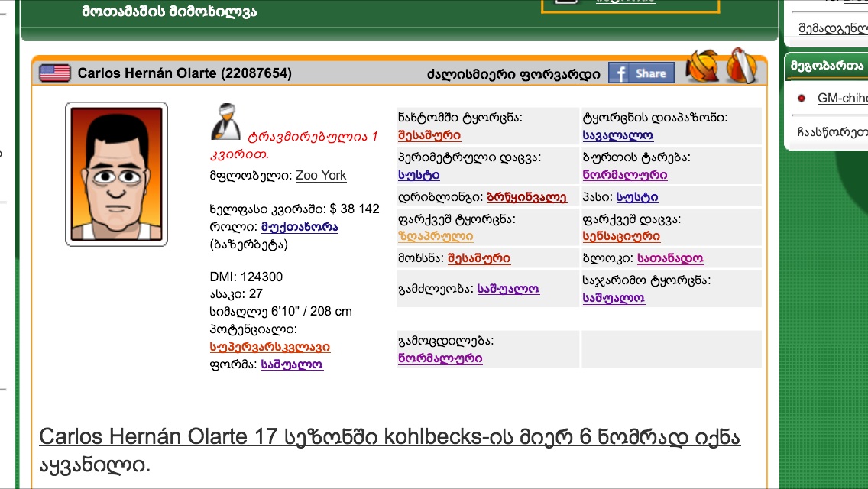Click the player name Carlos Hernán Olarte (22087654)

pos(184,73)
